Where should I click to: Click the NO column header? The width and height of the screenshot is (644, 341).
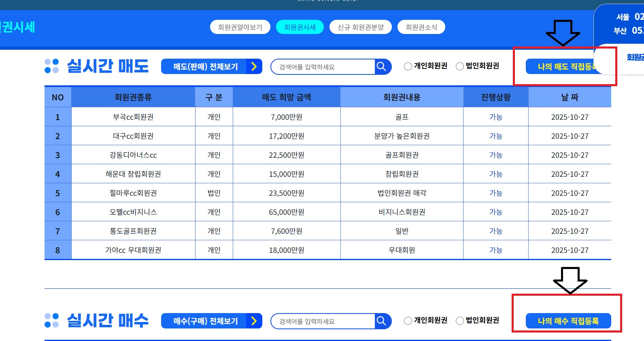(x=58, y=97)
